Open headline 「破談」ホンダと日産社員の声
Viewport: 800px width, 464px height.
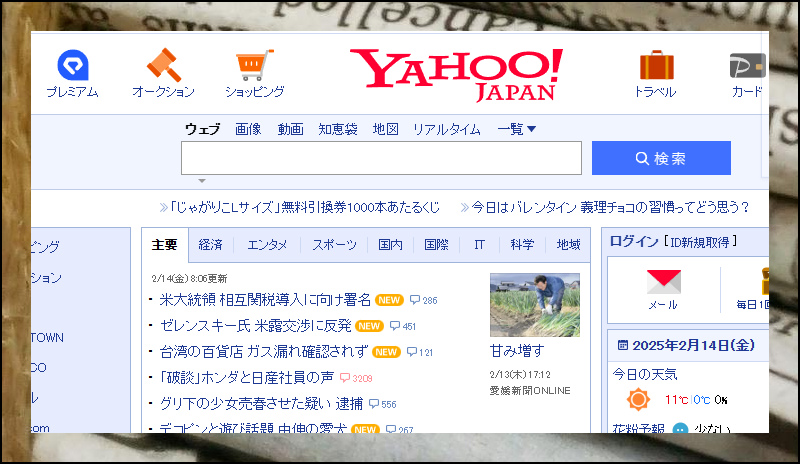click(247, 378)
